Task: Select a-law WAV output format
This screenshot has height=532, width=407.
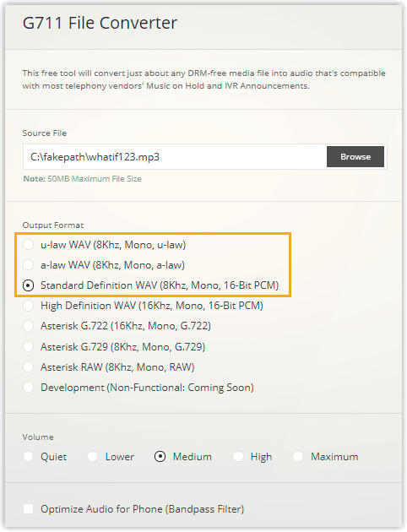Action: click(28, 265)
